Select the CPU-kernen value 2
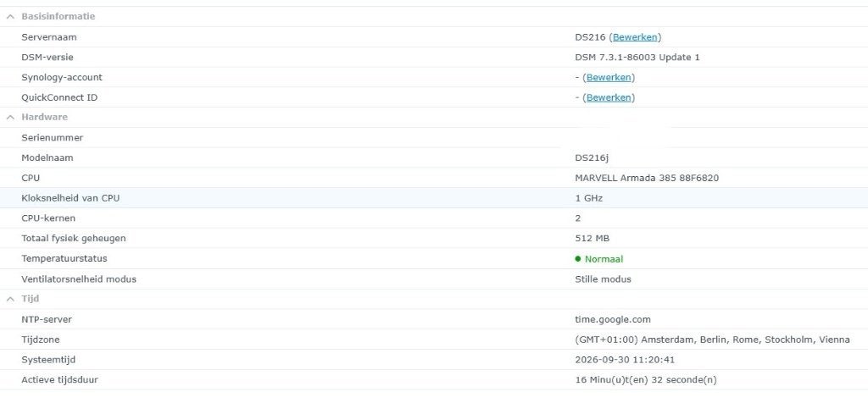Image resolution: width=868 pixels, height=403 pixels. click(x=578, y=218)
